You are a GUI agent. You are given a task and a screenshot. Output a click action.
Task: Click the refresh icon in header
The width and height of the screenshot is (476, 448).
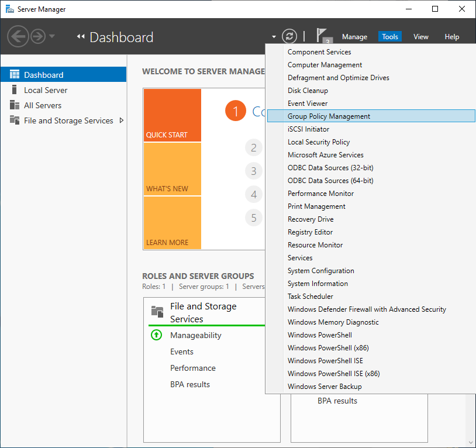click(x=289, y=36)
